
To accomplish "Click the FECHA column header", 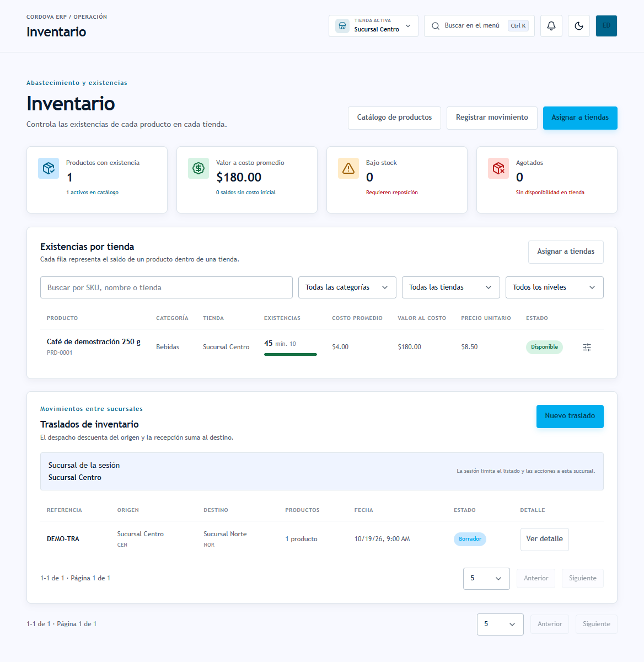I will pyautogui.click(x=364, y=510).
